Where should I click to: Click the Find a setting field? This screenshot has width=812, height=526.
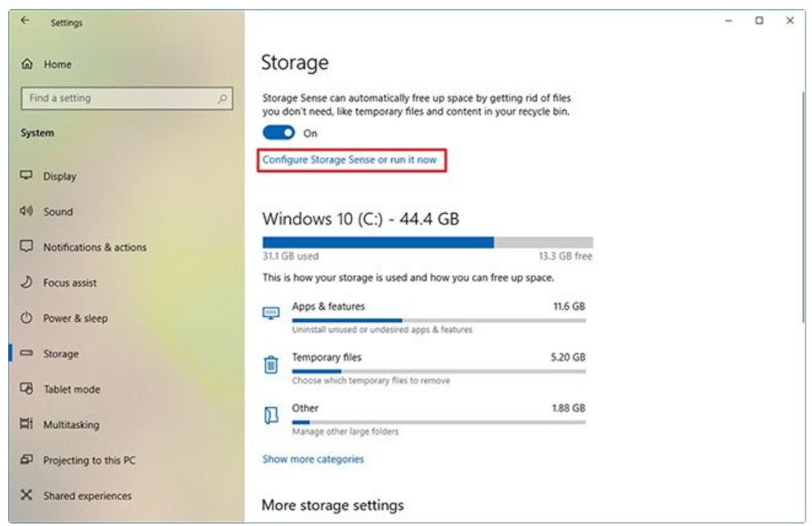click(119, 98)
